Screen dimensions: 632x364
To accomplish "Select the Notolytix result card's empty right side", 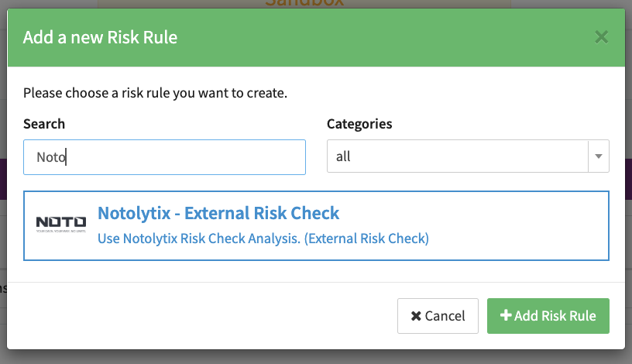I will (x=527, y=225).
